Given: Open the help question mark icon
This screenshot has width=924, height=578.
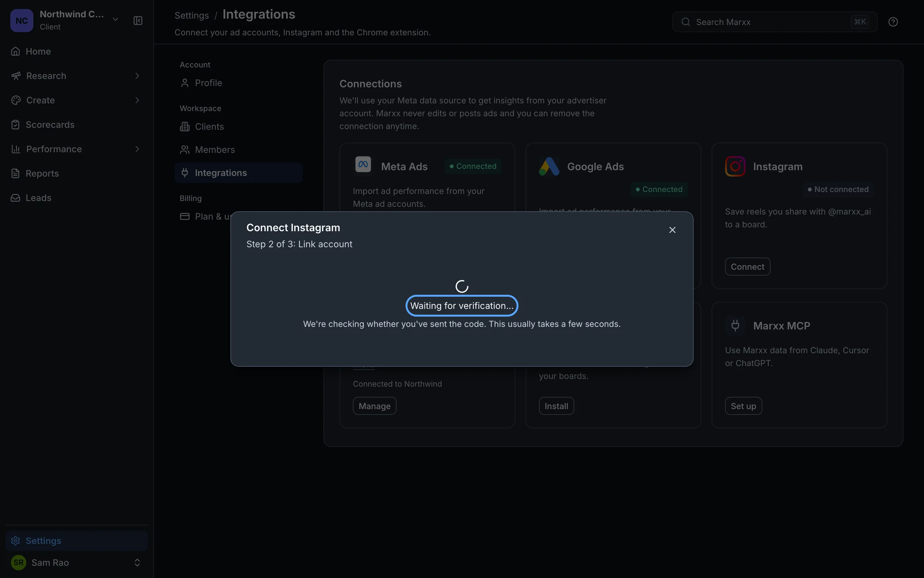Looking at the screenshot, I should tap(893, 22).
